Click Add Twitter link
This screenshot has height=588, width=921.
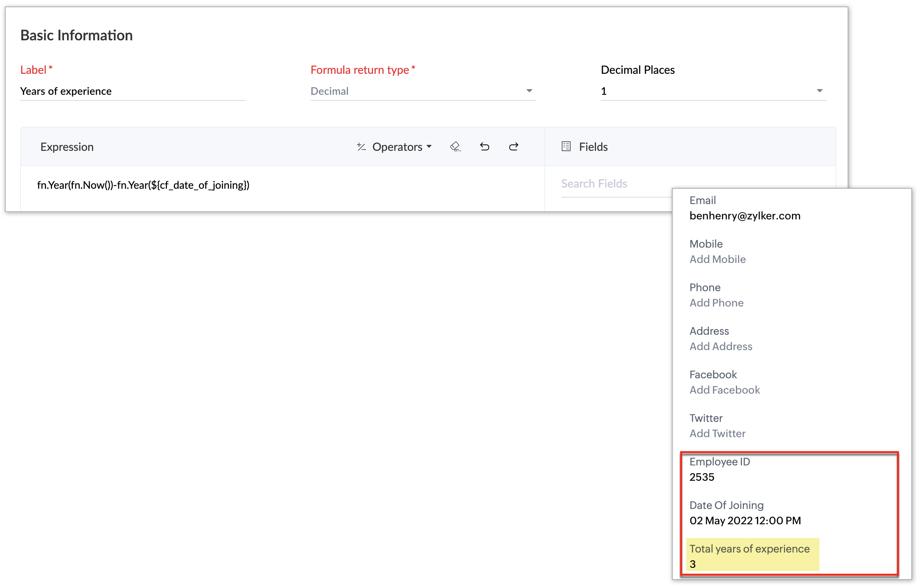[717, 434]
